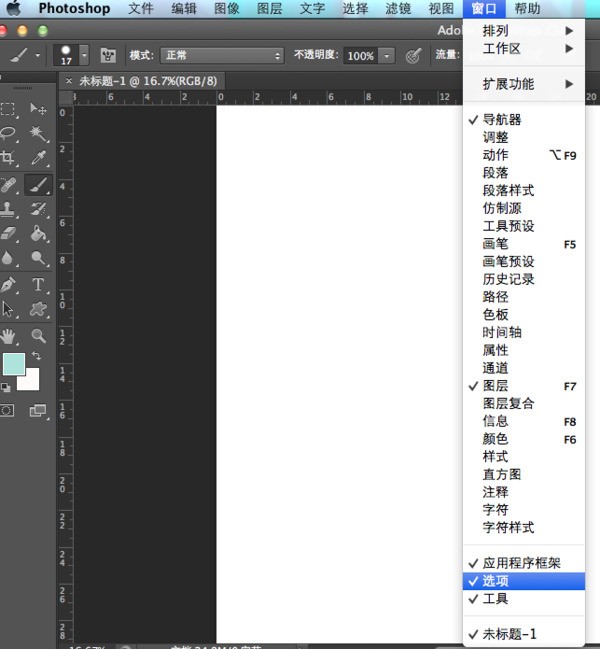
Task: Open the 模式 blend mode dropdown
Action: pyautogui.click(x=222, y=55)
